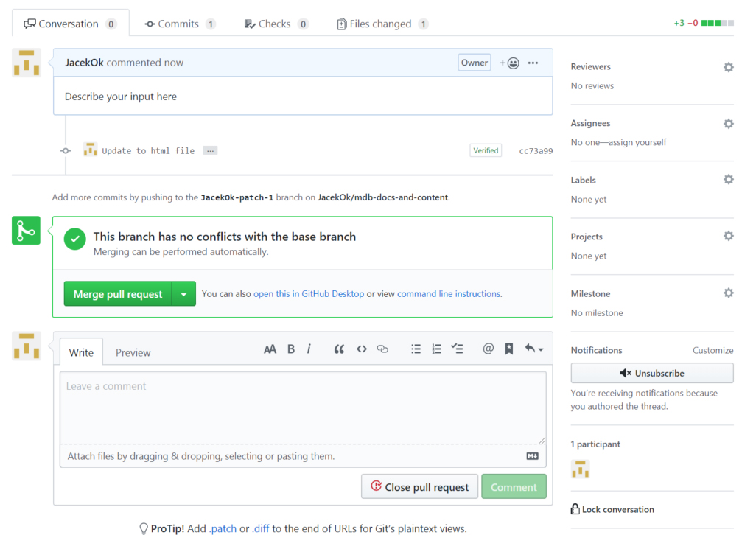This screenshot has width=756, height=549.
Task: Click the Markdown supported icon
Action: tap(532, 456)
